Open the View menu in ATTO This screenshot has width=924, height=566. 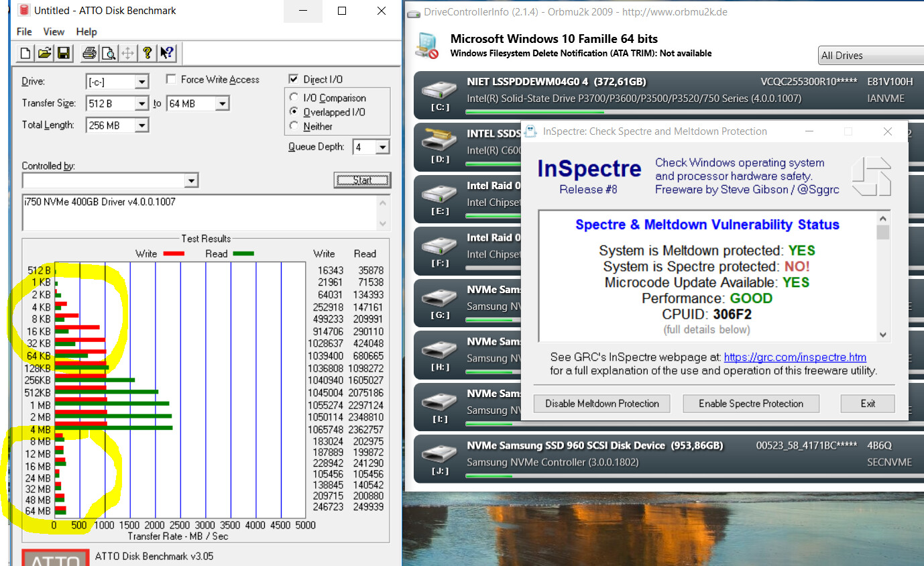(x=54, y=32)
